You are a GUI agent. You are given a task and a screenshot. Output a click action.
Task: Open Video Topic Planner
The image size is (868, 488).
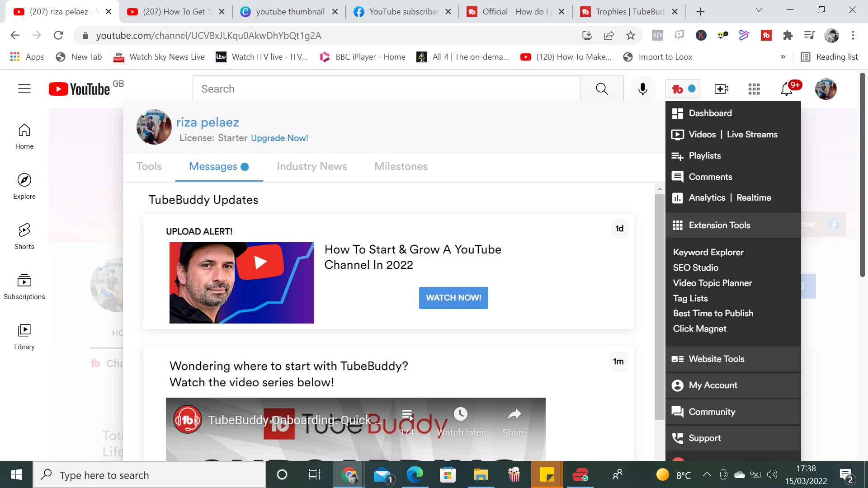[712, 283]
